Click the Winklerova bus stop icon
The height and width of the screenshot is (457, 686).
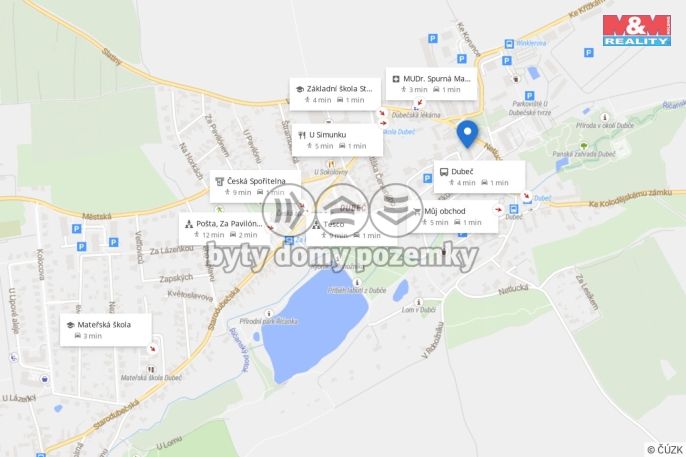[509, 44]
